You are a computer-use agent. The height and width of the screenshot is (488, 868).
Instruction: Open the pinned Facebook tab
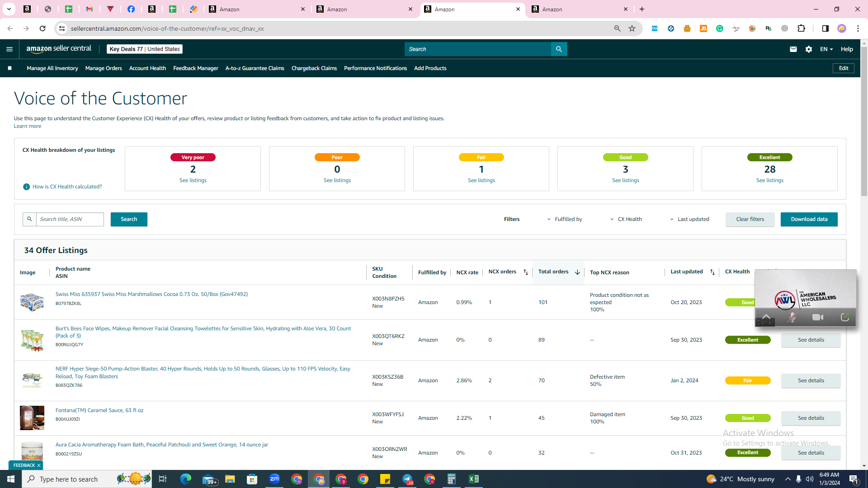point(131,9)
